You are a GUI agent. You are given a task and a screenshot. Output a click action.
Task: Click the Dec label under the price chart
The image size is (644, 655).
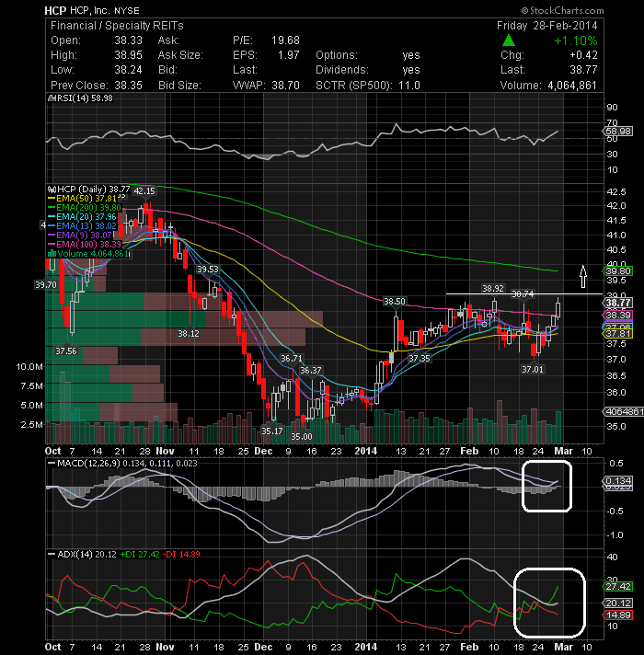263,451
